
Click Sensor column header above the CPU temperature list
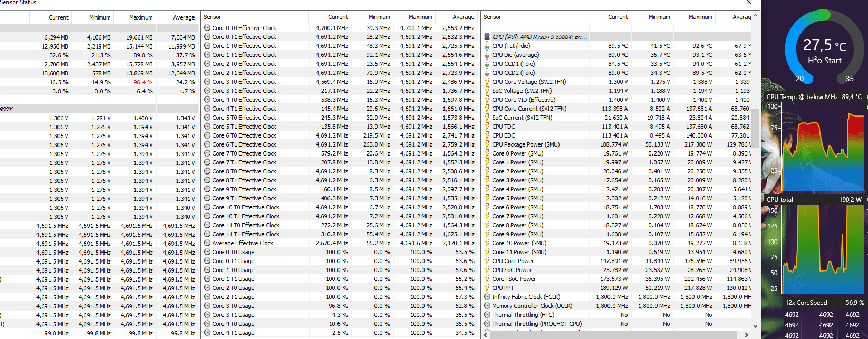[493, 17]
